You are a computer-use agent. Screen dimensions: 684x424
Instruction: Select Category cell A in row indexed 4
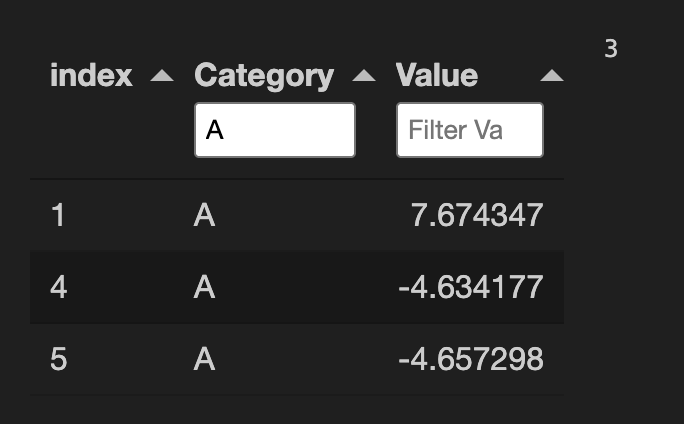click(204, 288)
